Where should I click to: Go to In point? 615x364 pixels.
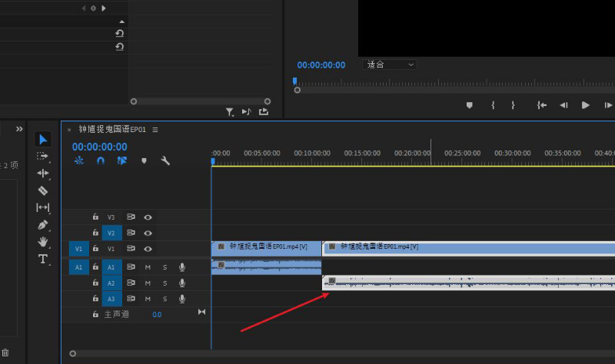pyautogui.click(x=542, y=105)
